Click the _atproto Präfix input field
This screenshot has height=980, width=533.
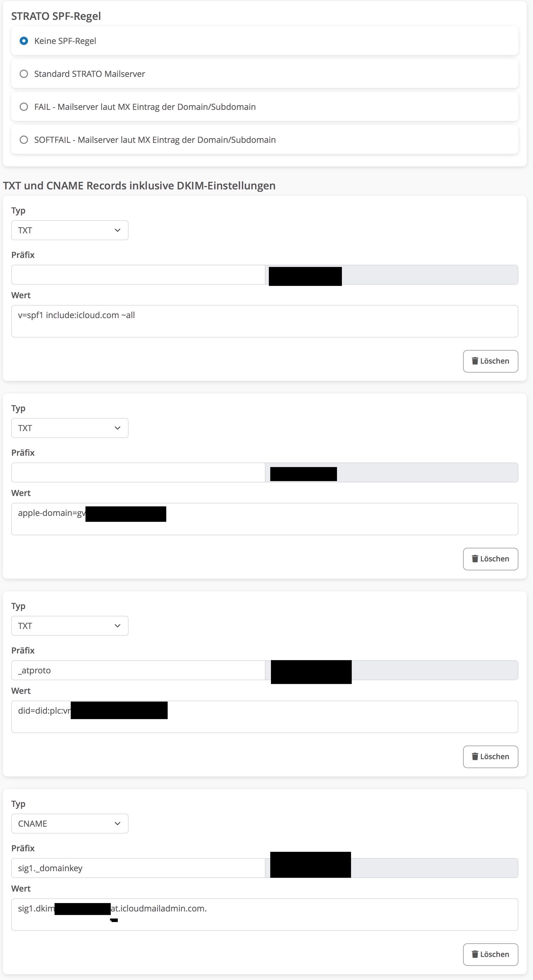[x=138, y=670]
